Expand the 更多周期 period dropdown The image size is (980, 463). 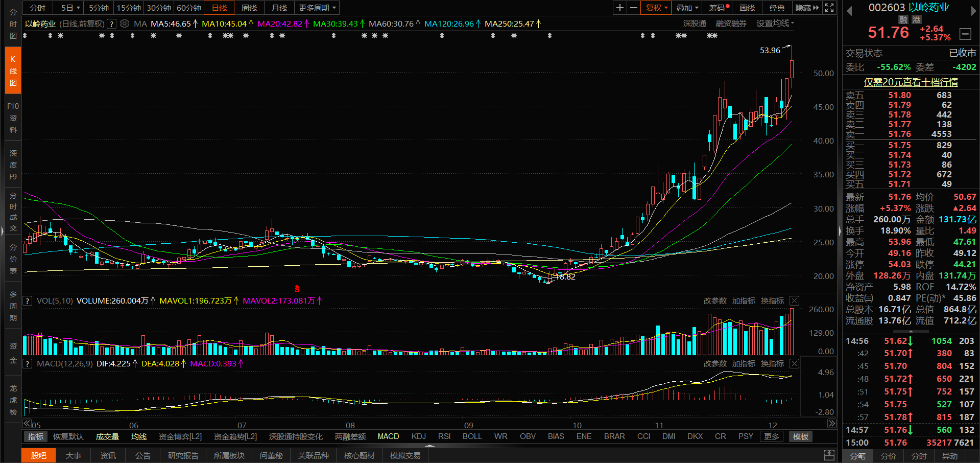[317, 8]
